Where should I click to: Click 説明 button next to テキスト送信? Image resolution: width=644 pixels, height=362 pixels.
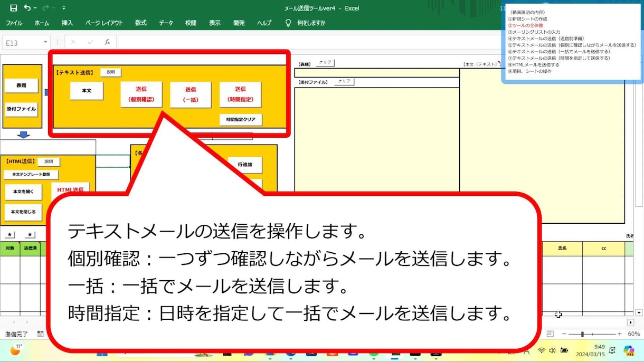[111, 72]
